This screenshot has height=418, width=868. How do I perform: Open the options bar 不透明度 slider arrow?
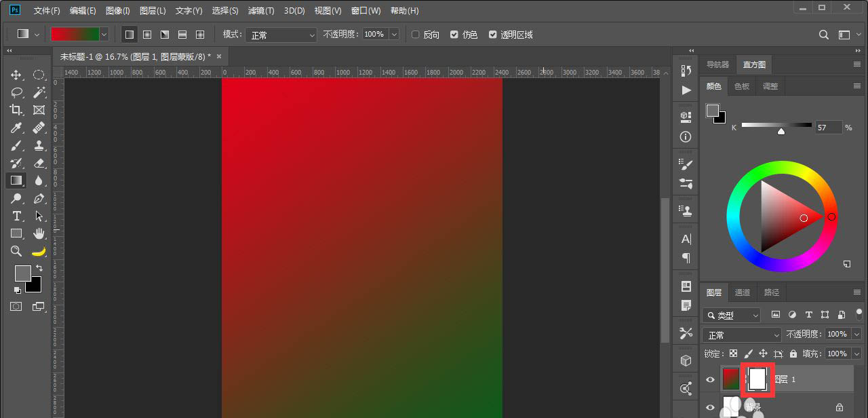[395, 35]
